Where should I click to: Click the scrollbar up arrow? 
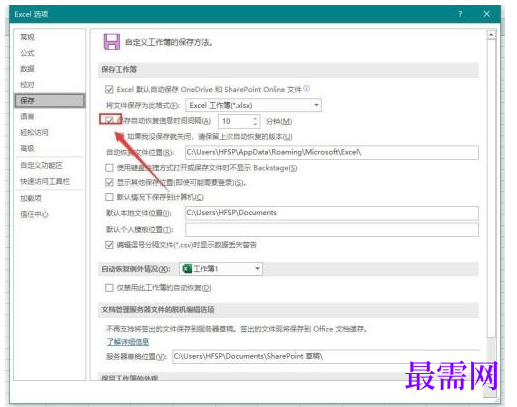tap(491, 35)
